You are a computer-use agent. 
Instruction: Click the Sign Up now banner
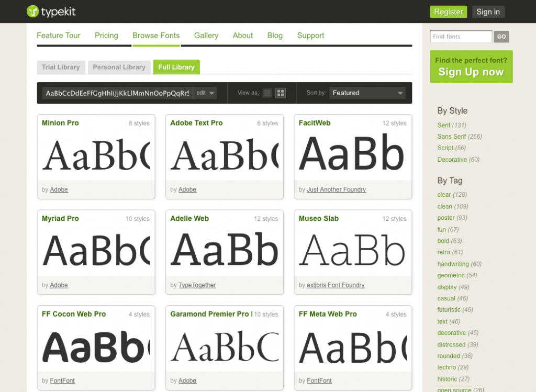pyautogui.click(x=472, y=66)
